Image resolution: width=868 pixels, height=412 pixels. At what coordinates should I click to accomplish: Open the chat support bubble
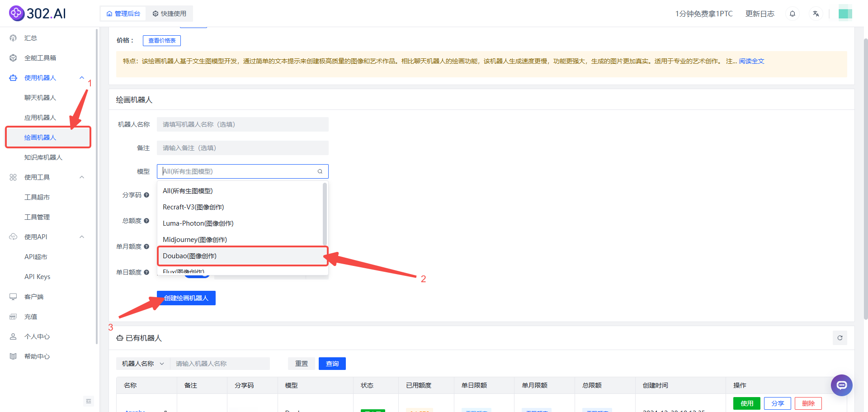click(842, 385)
